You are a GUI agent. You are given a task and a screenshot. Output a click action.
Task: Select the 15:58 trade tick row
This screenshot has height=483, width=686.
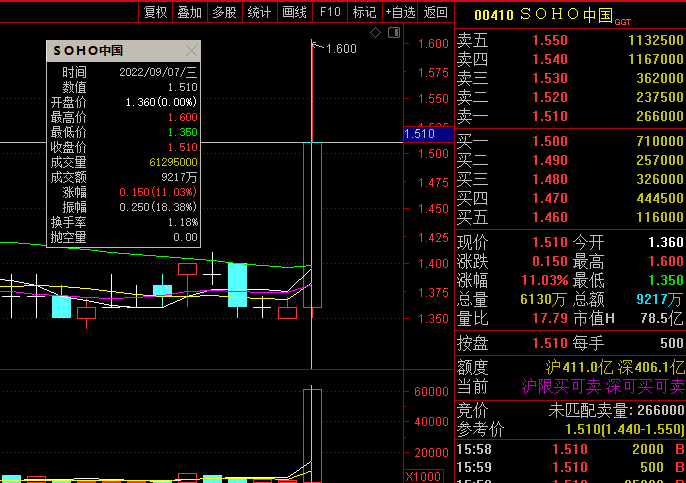pos(570,449)
